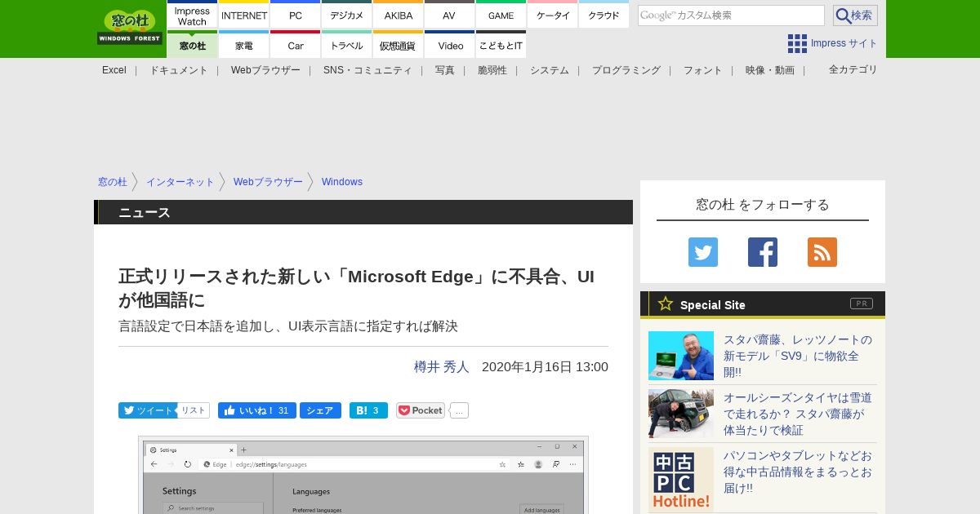This screenshot has height=514, width=980.
Task: Open the 仮想通貨 tab
Action: click(399, 45)
